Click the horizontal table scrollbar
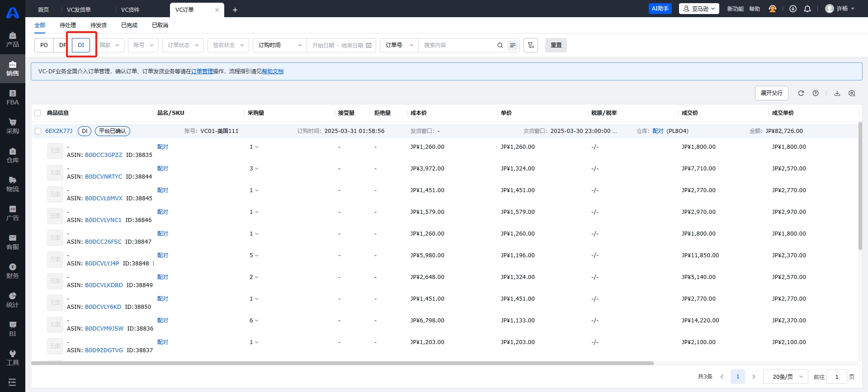This screenshot has width=868, height=392. click(x=342, y=363)
